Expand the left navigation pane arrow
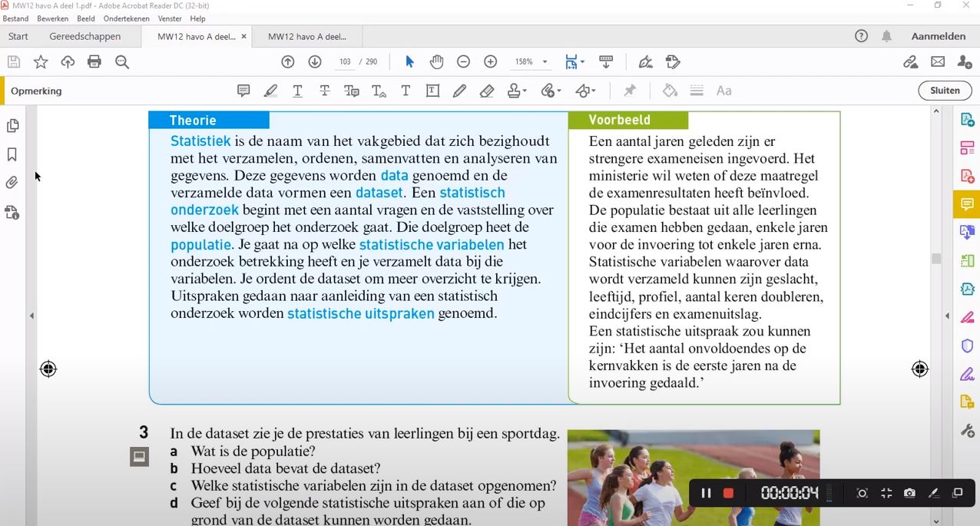Image resolution: width=980 pixels, height=526 pixels. coord(31,316)
